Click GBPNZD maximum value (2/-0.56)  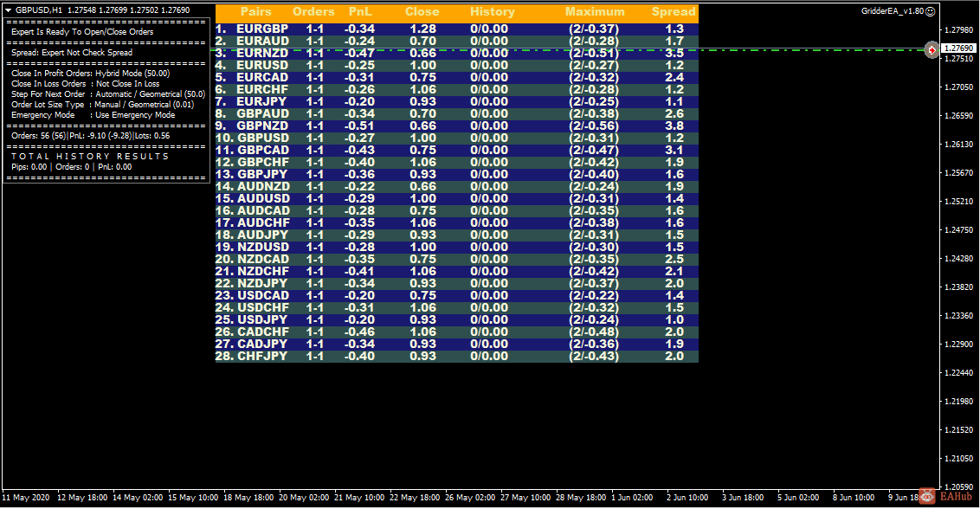[594, 126]
